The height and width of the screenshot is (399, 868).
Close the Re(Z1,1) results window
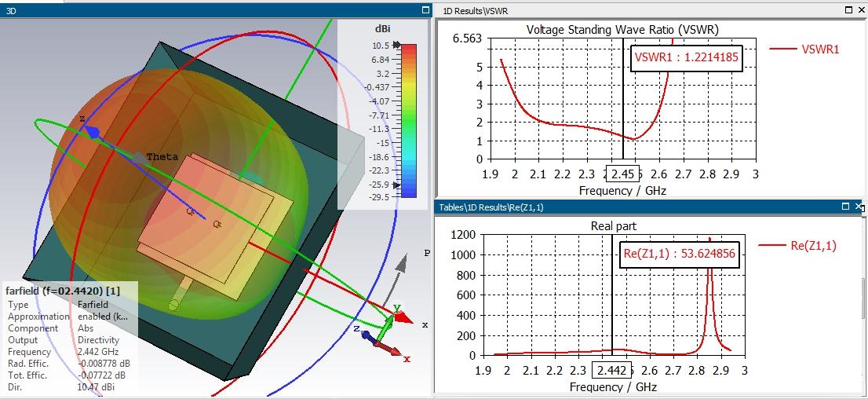click(x=859, y=207)
